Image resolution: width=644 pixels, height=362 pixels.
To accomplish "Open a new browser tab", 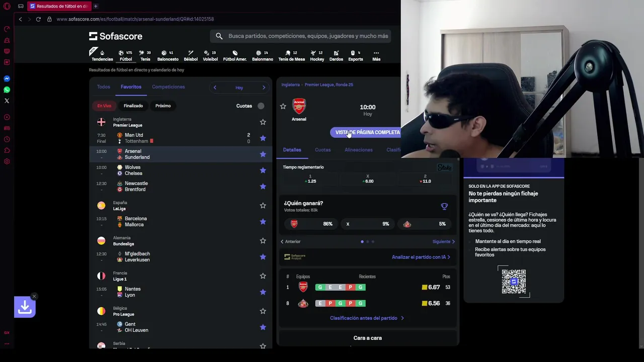I will point(96,6).
